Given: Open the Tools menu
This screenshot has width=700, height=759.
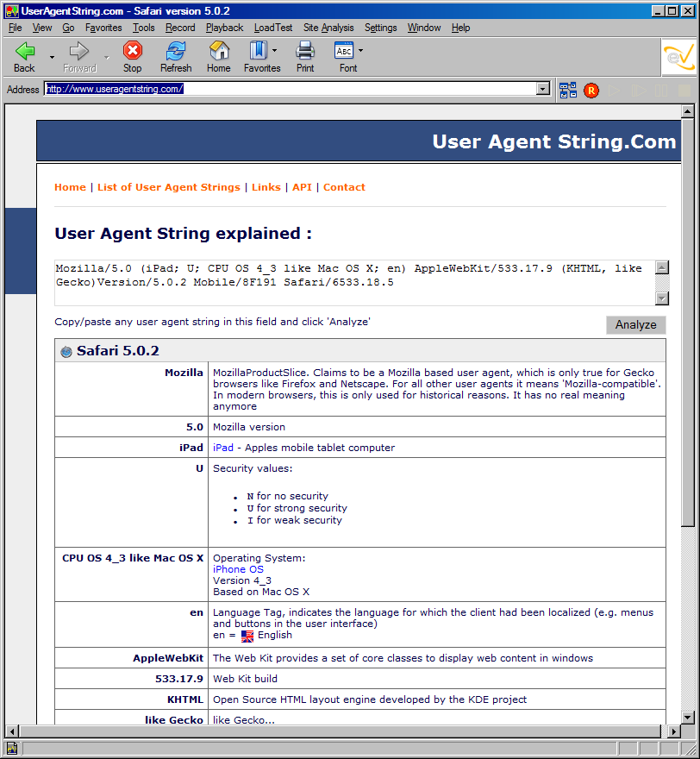Looking at the screenshot, I should (x=144, y=28).
